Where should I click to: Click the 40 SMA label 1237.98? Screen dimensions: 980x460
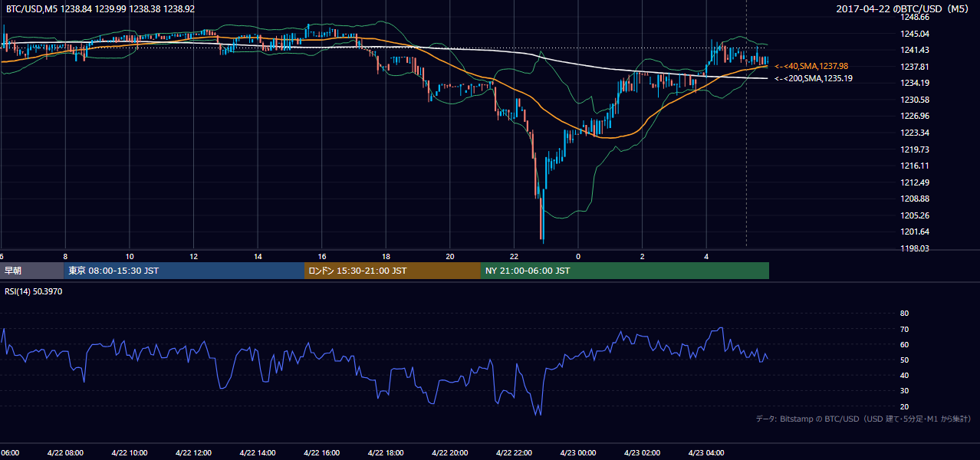point(812,67)
